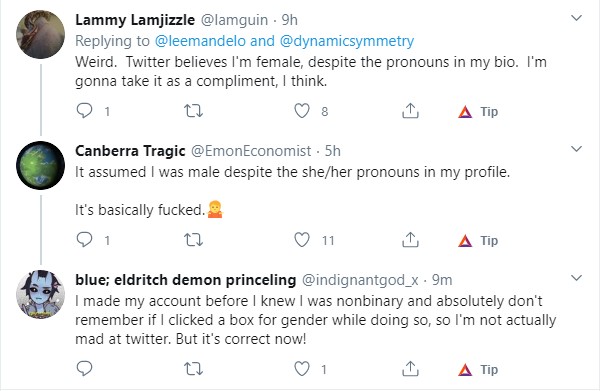
Task: View Canberra Tragic's globe avatar
Action: 40,165
